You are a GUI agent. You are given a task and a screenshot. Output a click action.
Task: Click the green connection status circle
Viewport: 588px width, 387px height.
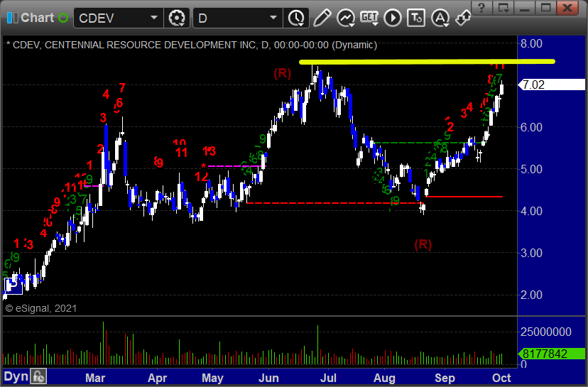63,18
